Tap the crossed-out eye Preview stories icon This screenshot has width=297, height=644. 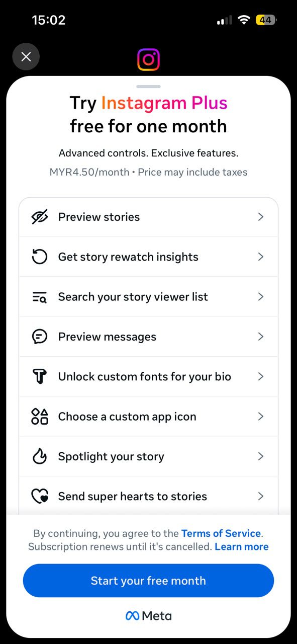pyautogui.click(x=39, y=217)
